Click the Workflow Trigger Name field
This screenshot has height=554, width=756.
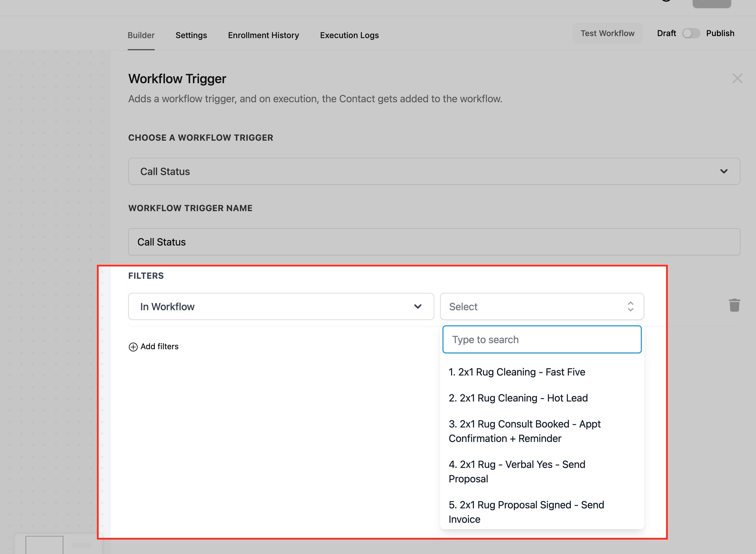pos(434,242)
